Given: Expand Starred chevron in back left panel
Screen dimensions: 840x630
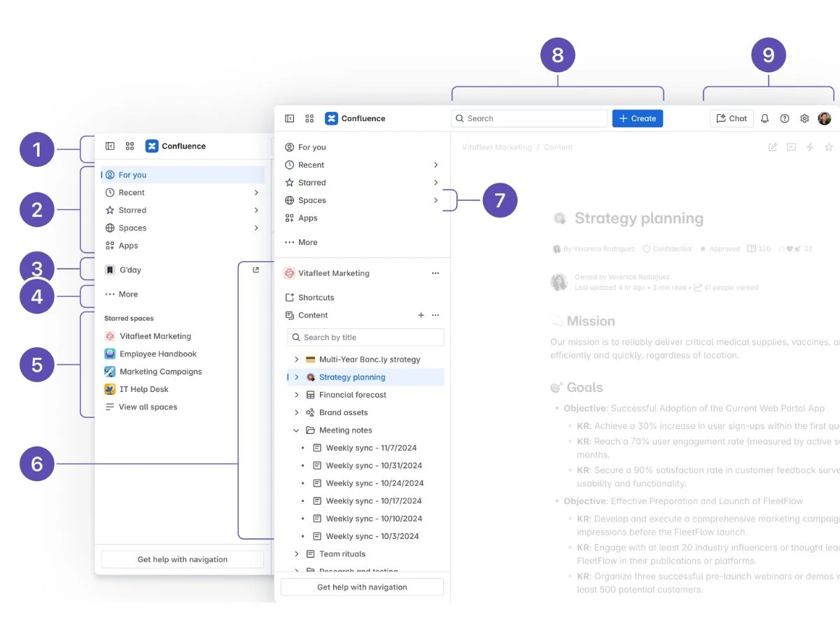Looking at the screenshot, I should pyautogui.click(x=256, y=210).
